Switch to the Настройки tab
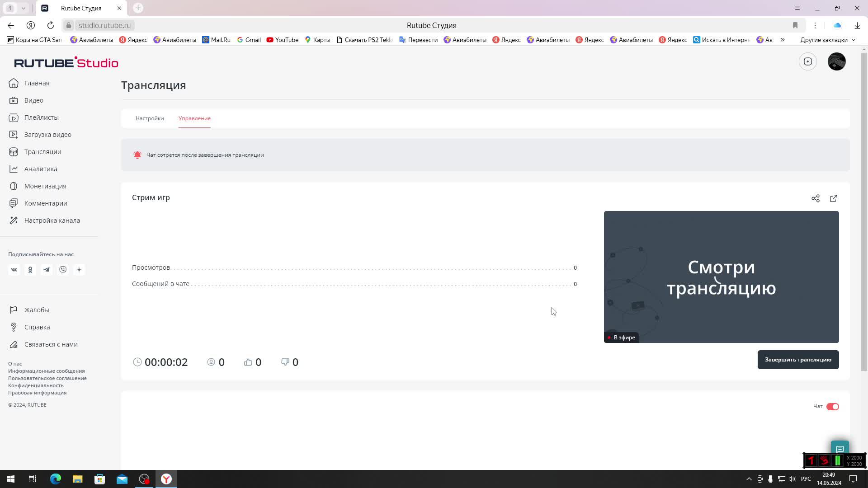 (150, 118)
